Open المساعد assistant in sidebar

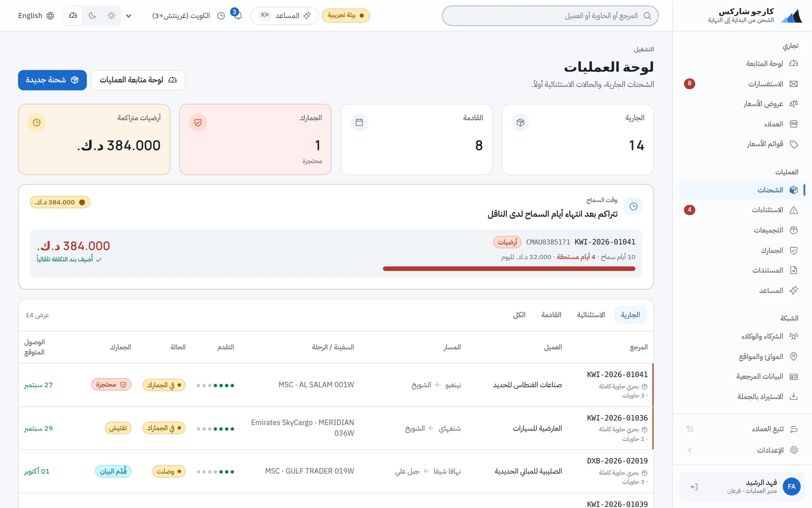[x=742, y=290]
